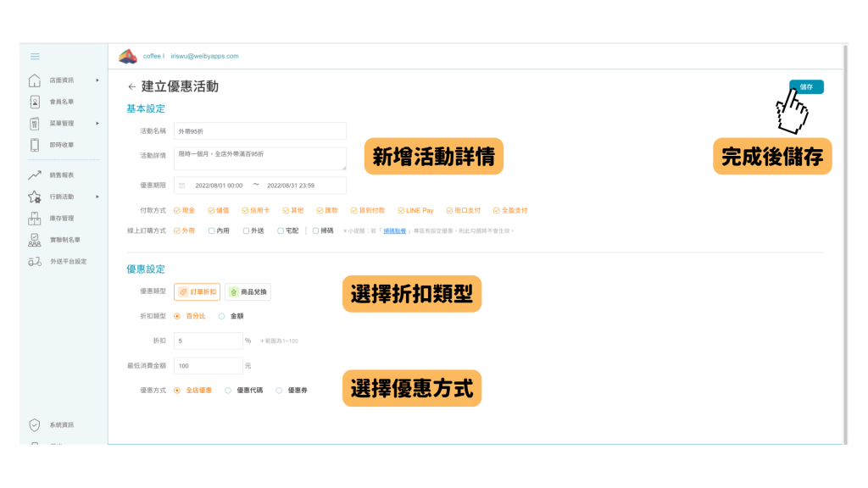Click the 儲存 save button

[x=806, y=86]
